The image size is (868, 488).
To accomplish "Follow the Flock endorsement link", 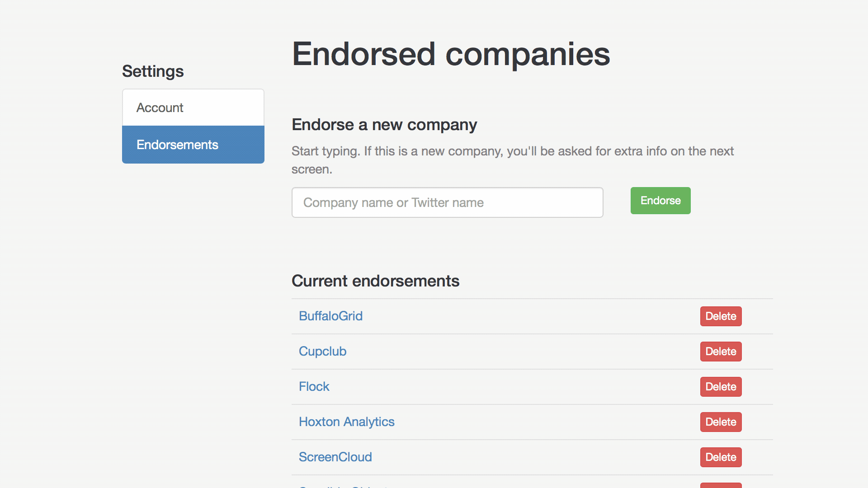I will [x=314, y=386].
